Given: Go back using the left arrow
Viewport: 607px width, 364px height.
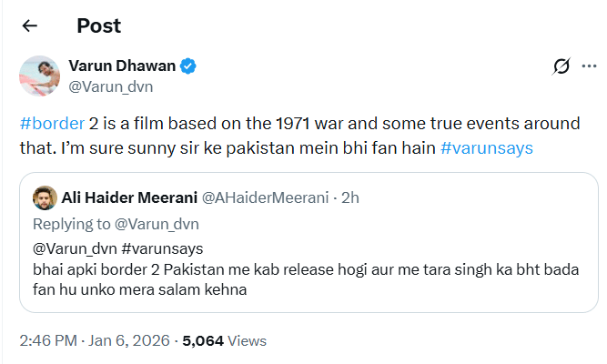Looking at the screenshot, I should (29, 25).
